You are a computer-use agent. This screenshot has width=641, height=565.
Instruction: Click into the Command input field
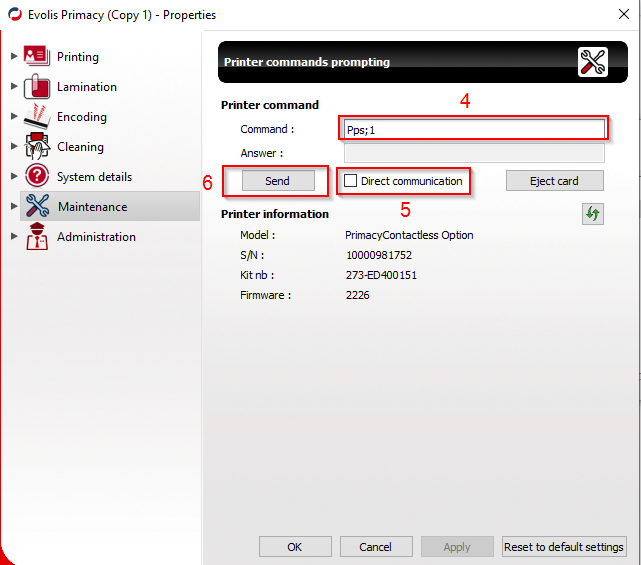pos(474,130)
